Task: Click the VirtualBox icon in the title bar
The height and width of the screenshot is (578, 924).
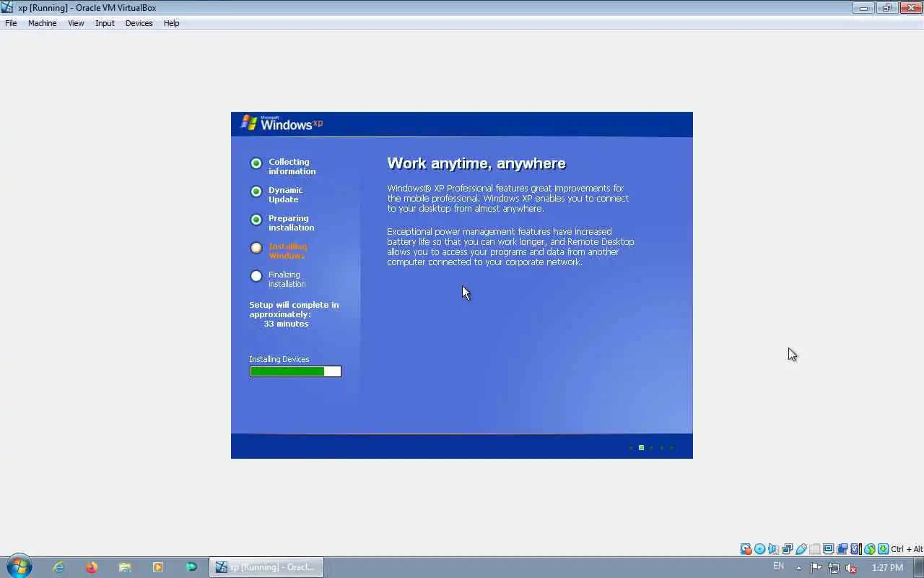Action: click(7, 7)
